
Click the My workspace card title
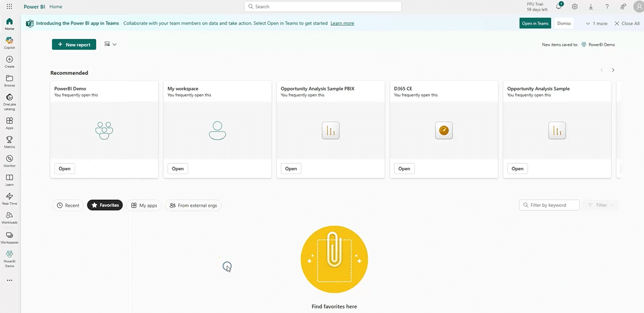click(182, 89)
